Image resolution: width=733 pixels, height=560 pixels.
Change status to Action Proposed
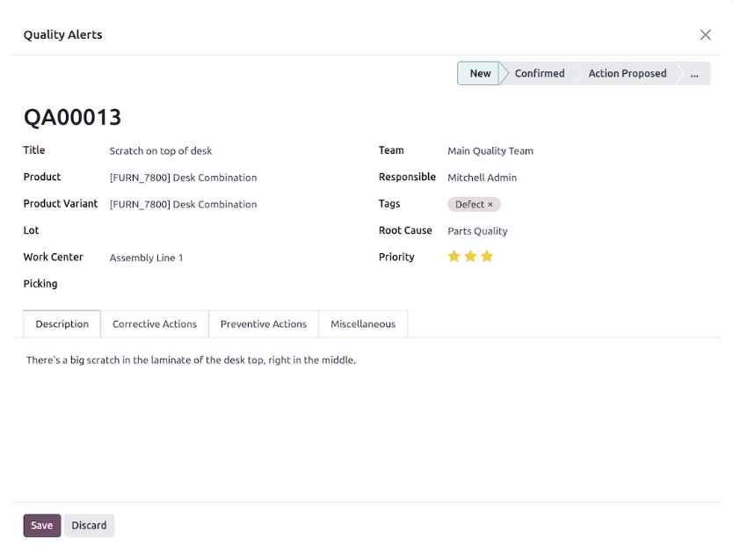[x=627, y=74]
